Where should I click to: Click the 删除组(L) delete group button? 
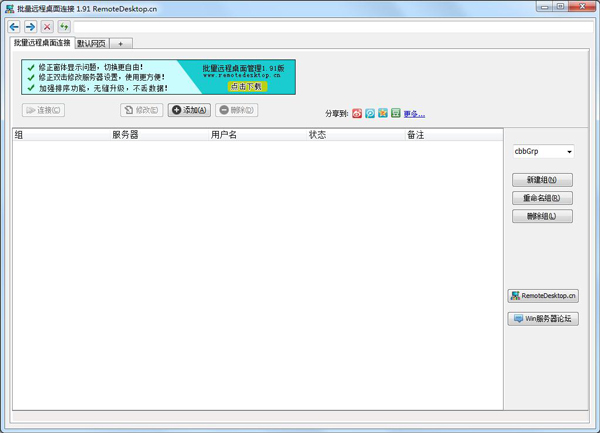coord(542,216)
